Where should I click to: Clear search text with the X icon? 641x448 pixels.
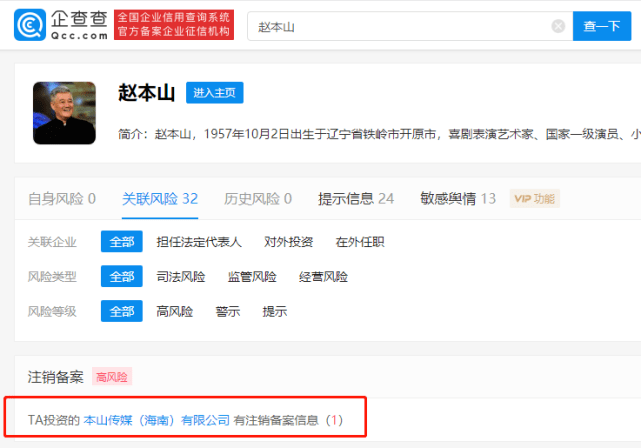(x=558, y=26)
